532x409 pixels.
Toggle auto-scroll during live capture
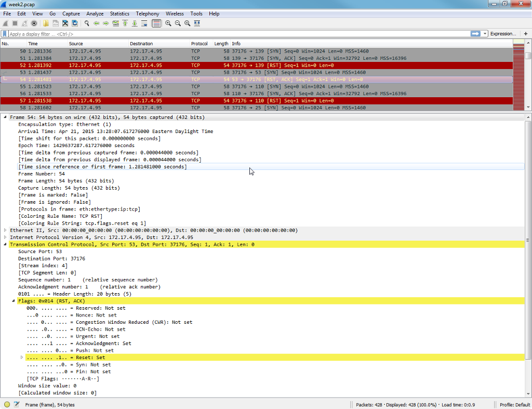click(145, 23)
